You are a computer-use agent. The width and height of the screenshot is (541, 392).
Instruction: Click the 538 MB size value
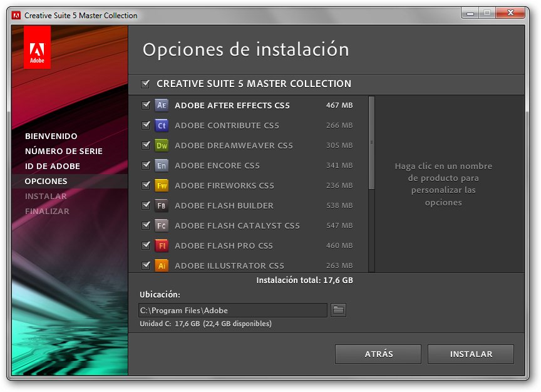tap(339, 205)
